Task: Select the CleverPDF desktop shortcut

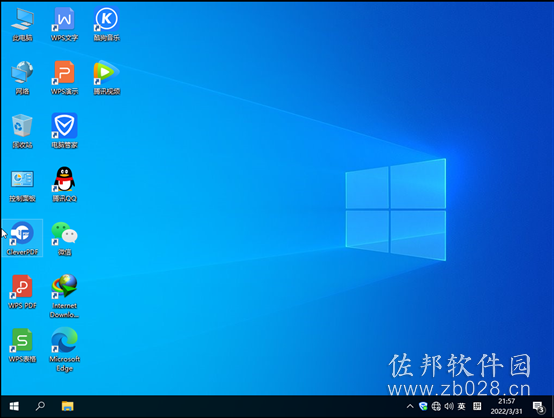Action: coord(22,238)
